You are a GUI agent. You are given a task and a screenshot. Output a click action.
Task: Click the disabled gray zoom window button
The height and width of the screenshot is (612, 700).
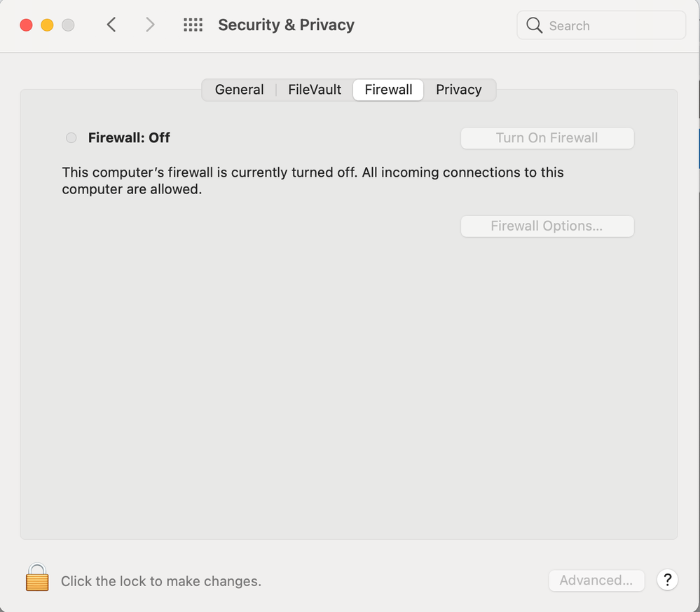(68, 25)
